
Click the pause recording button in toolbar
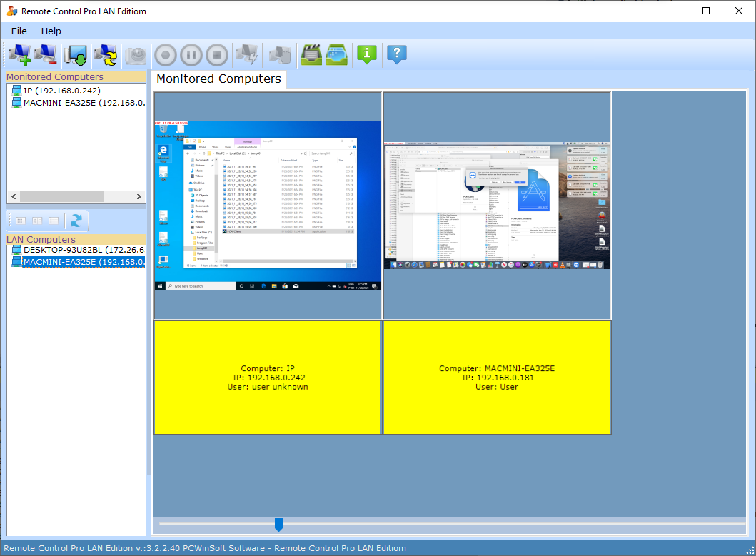coord(191,55)
